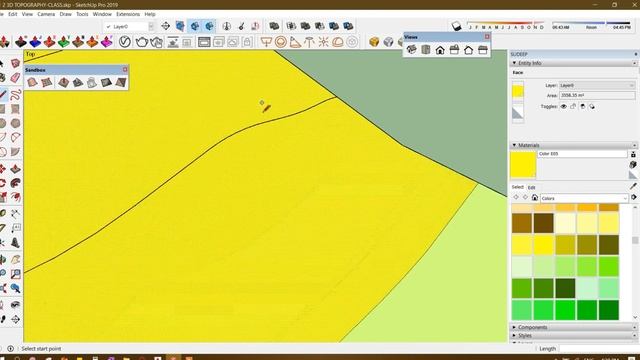Show V-Ray frame buffer
The width and height of the screenshot is (640, 360).
click(204, 42)
